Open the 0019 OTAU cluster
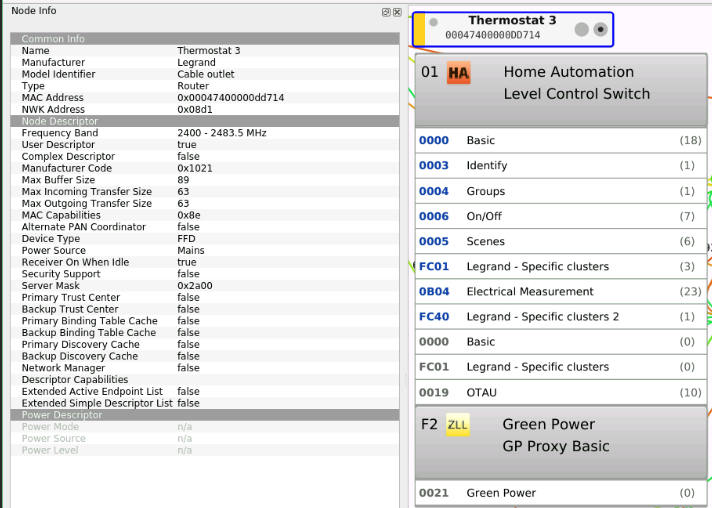Screen dimensions: 712x508 561,392
